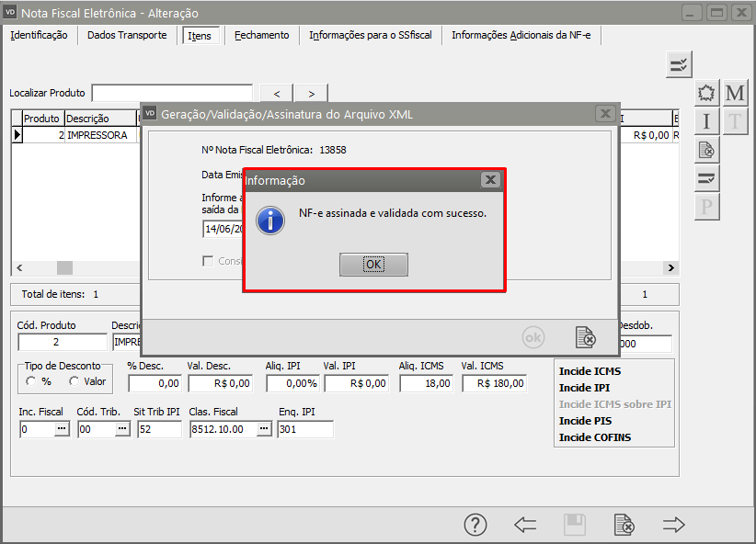Screen dimensions: 756x544
Task: Click the cancel document icon in XML dialog
Action: click(x=585, y=337)
